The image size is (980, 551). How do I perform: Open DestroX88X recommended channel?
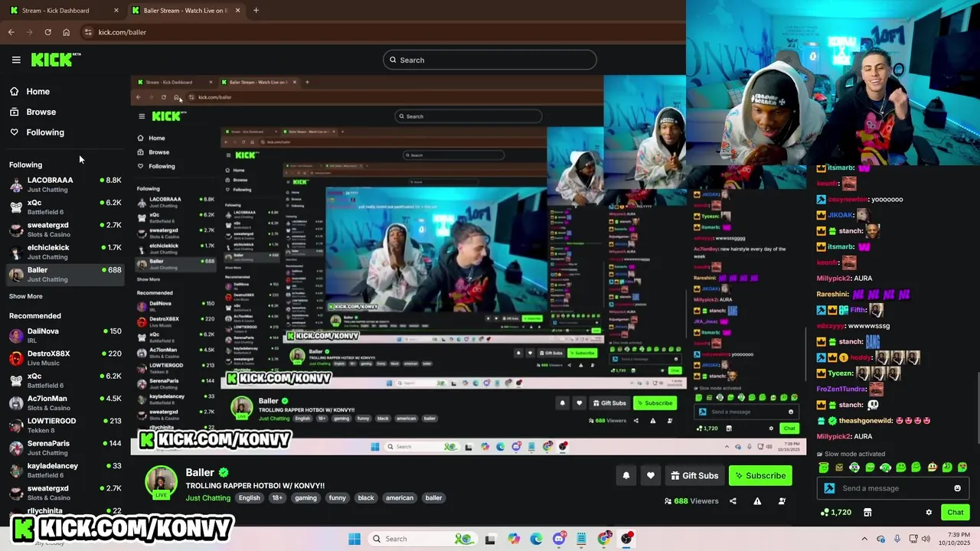point(65,357)
